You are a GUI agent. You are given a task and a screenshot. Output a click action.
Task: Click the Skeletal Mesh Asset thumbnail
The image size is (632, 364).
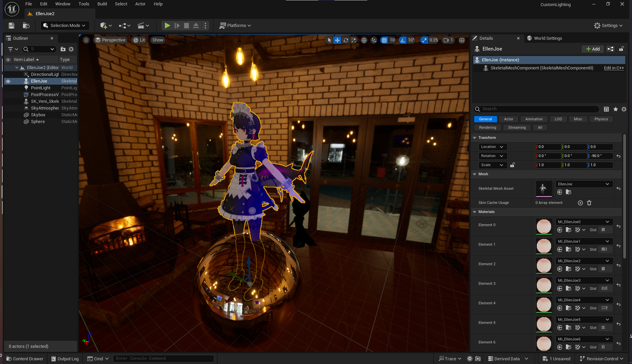click(544, 189)
